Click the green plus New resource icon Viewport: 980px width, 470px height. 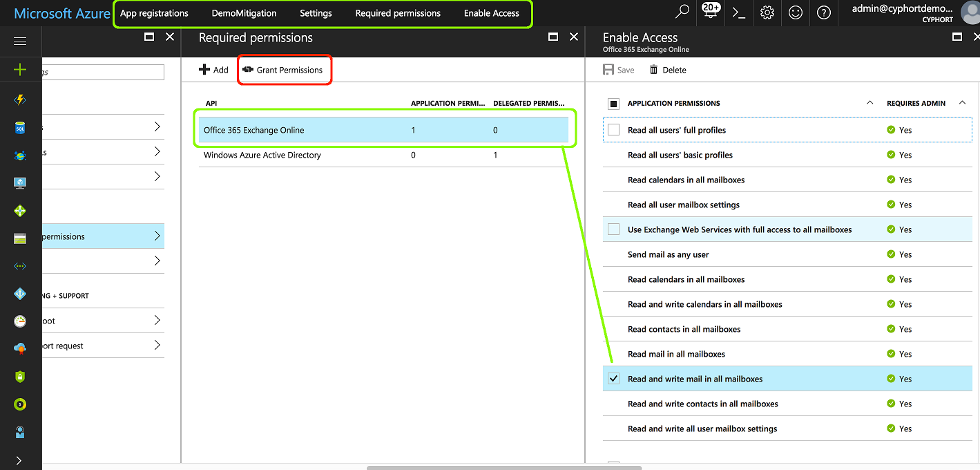click(x=20, y=69)
